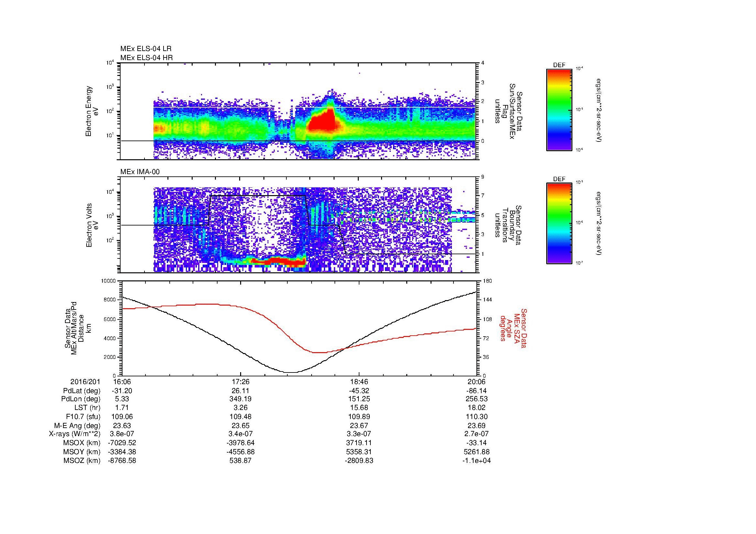
Task: Click the 2016/201 date label
Action: click(x=85, y=382)
